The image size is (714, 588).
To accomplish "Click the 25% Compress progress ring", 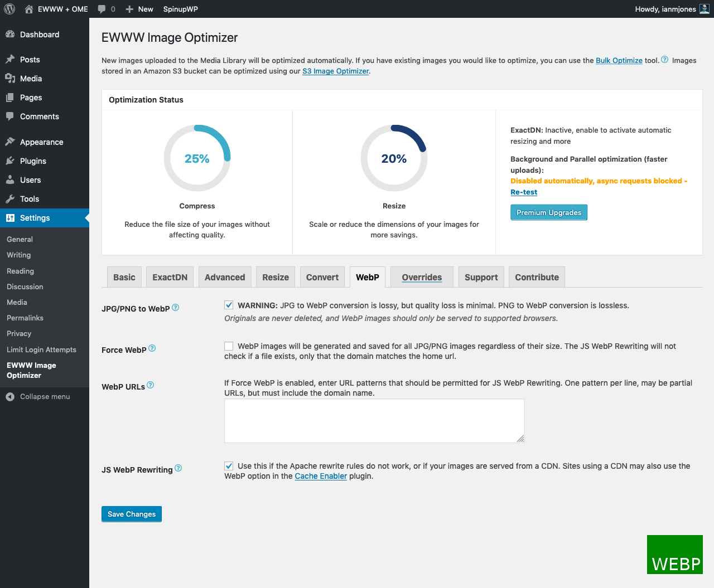I will click(197, 158).
